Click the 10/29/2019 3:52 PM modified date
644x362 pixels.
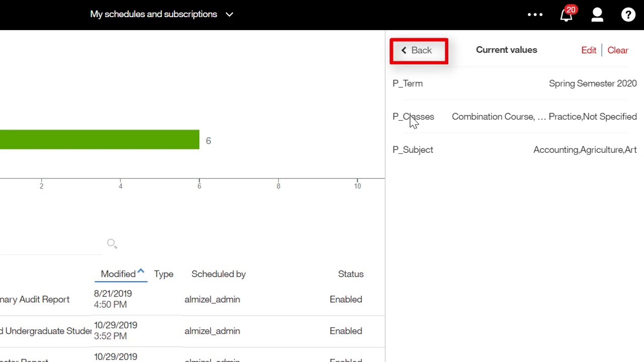115,331
